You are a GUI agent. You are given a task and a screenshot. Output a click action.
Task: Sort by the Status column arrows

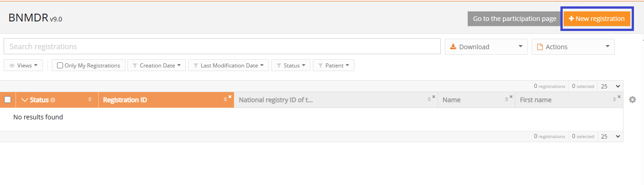[x=90, y=100]
